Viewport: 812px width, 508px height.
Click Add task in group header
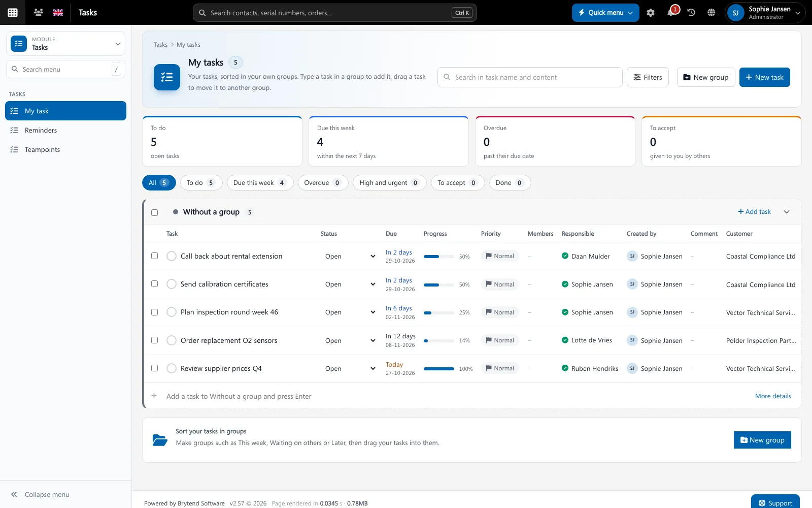754,212
